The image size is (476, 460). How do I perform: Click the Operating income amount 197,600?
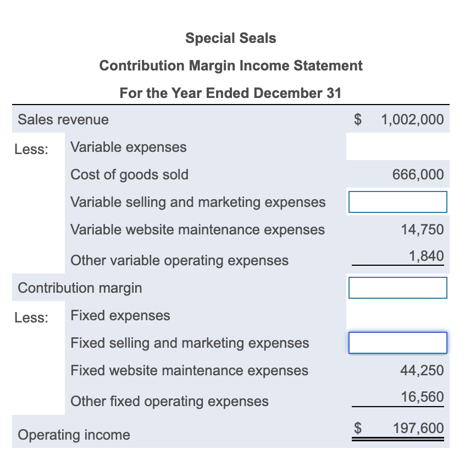(x=418, y=429)
